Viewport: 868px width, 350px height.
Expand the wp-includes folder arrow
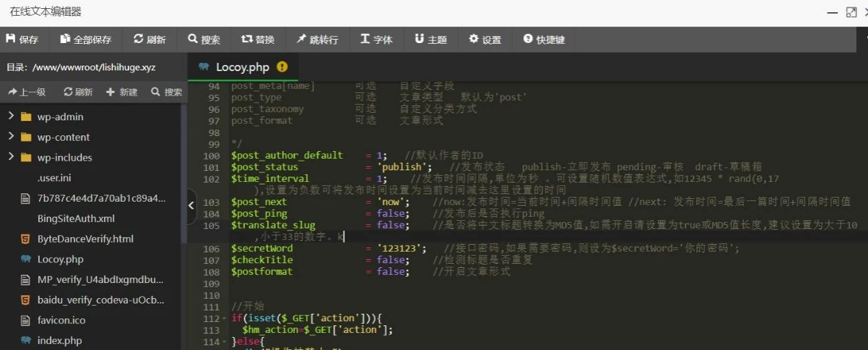pos(11,157)
